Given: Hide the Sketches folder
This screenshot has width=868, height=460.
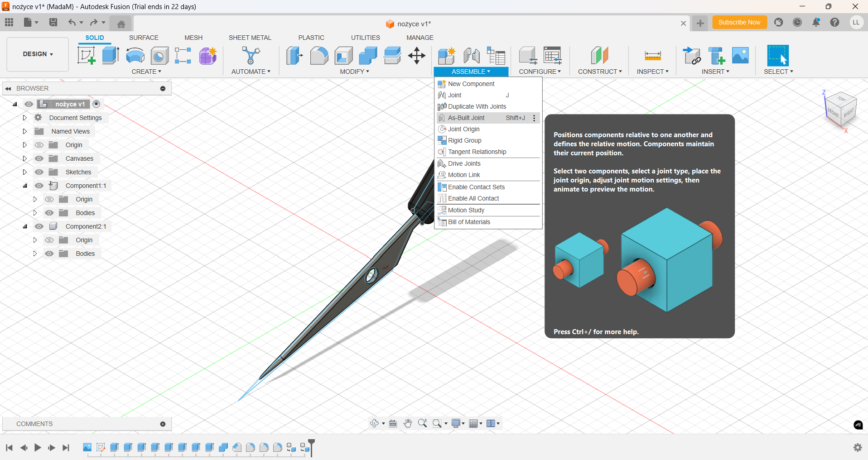Looking at the screenshot, I should pos(39,172).
